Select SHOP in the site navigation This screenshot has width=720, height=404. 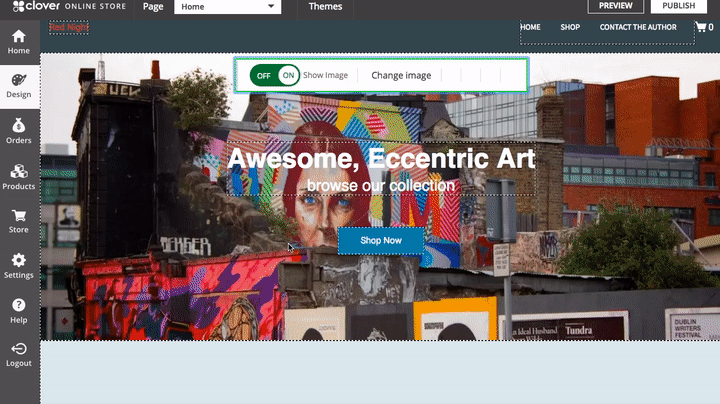click(570, 27)
